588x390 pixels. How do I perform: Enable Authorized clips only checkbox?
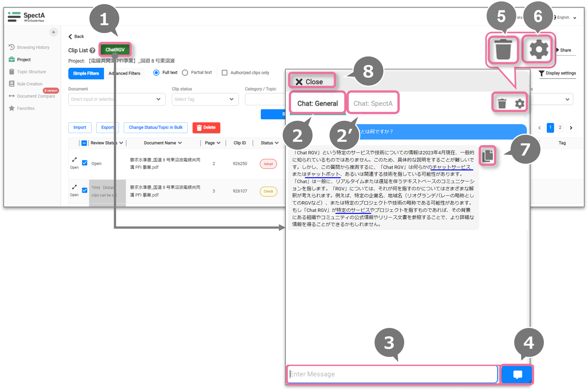[225, 73]
